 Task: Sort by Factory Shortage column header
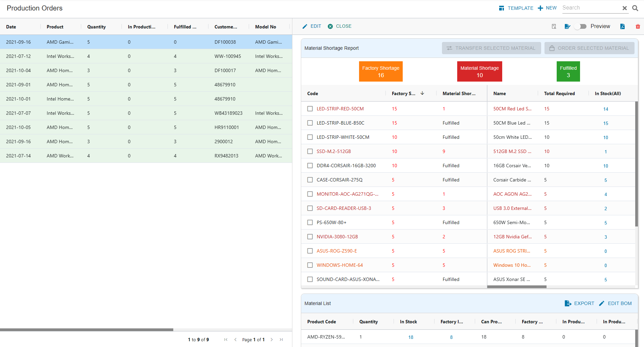pos(403,93)
